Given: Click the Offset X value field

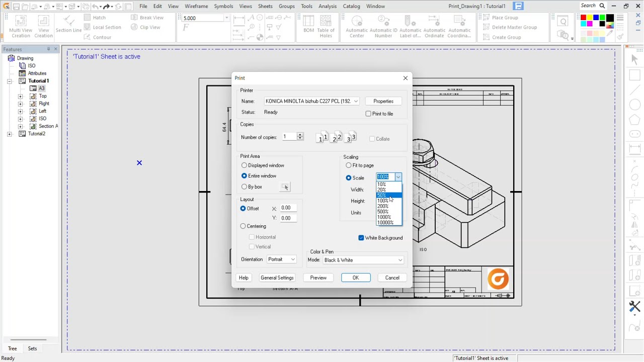Looking at the screenshot, I should [287, 208].
